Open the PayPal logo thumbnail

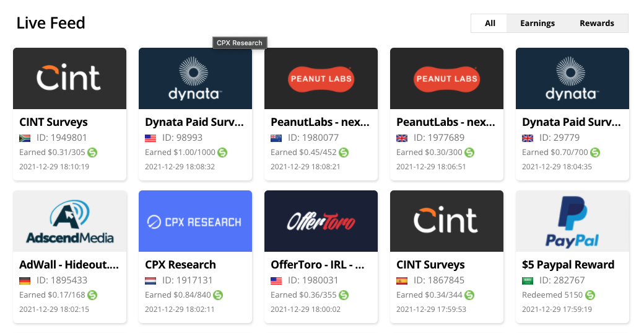pos(572,221)
